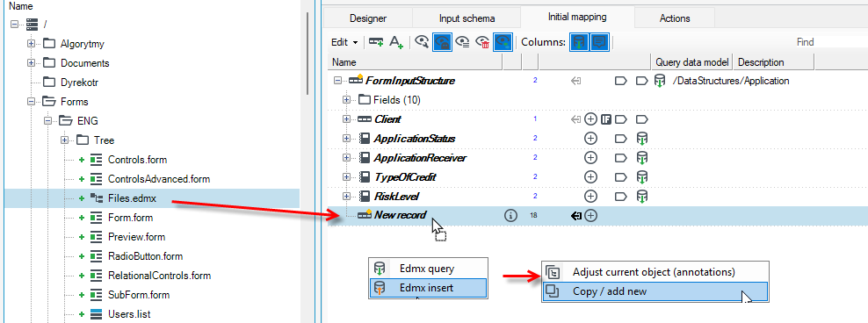The height and width of the screenshot is (323, 868).
Task: Expand the Client record node
Action: click(x=347, y=118)
